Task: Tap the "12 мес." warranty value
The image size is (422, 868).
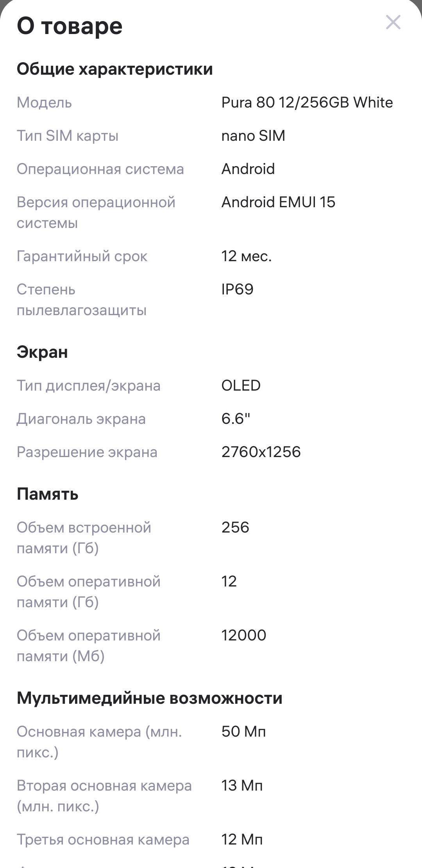Action: point(247,256)
